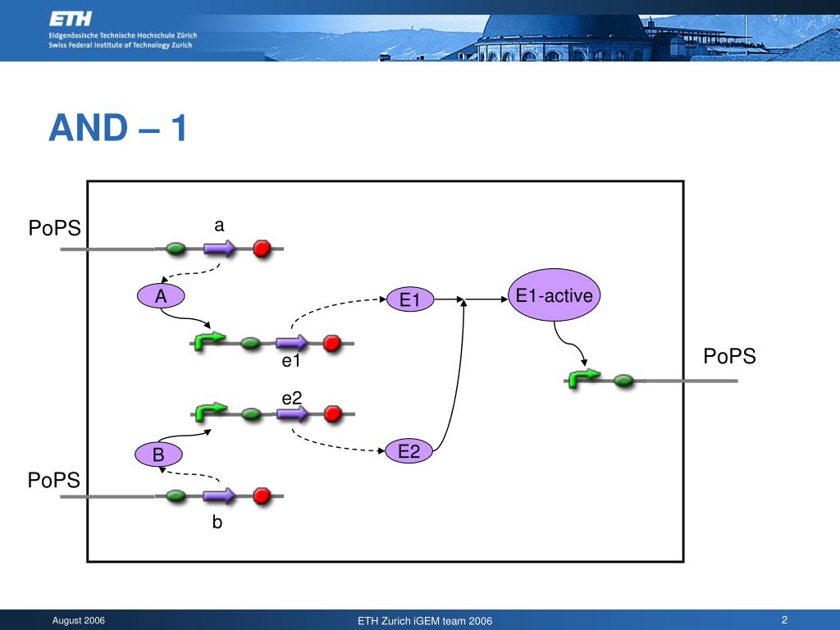The width and height of the screenshot is (840, 630).
Task: Click the red terminator of e1 construct
Action: pyautogui.click(x=332, y=343)
